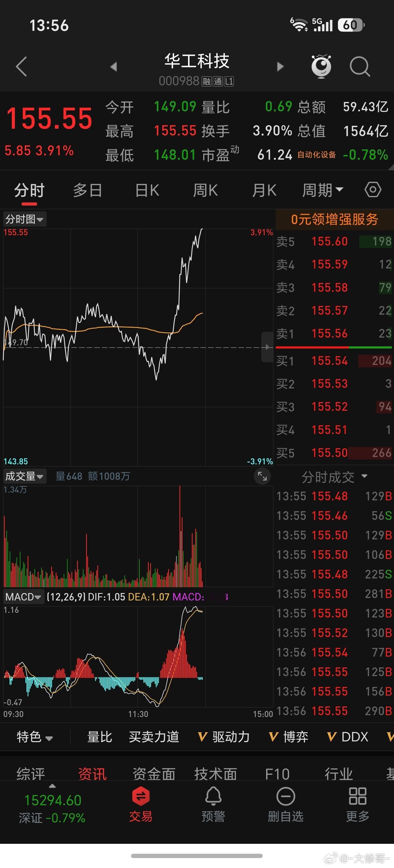Select the 驱动力 VIP indicator
394x868 pixels.
[x=224, y=737]
